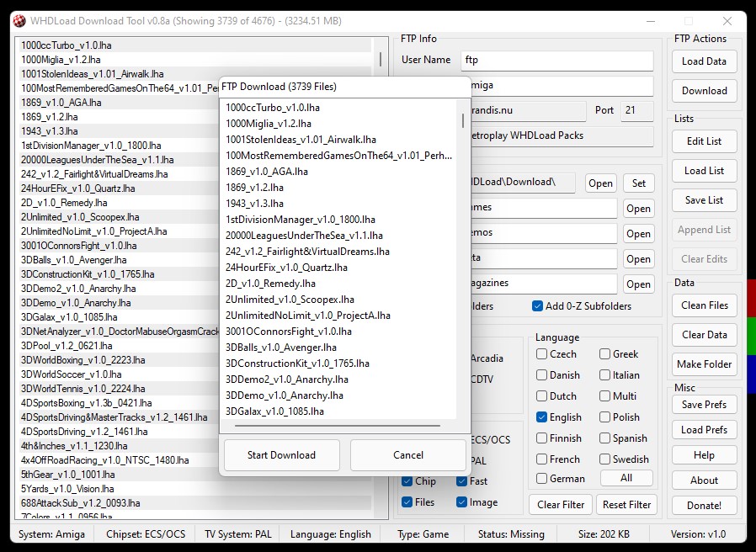Image resolution: width=756 pixels, height=552 pixels.
Task: Uncheck the Fast memory checkbox
Action: [461, 481]
